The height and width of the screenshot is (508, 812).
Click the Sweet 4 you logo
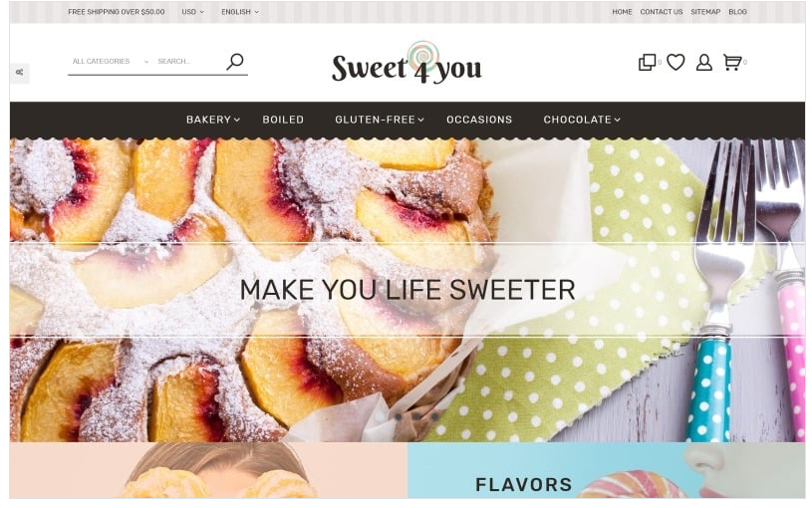click(x=406, y=63)
